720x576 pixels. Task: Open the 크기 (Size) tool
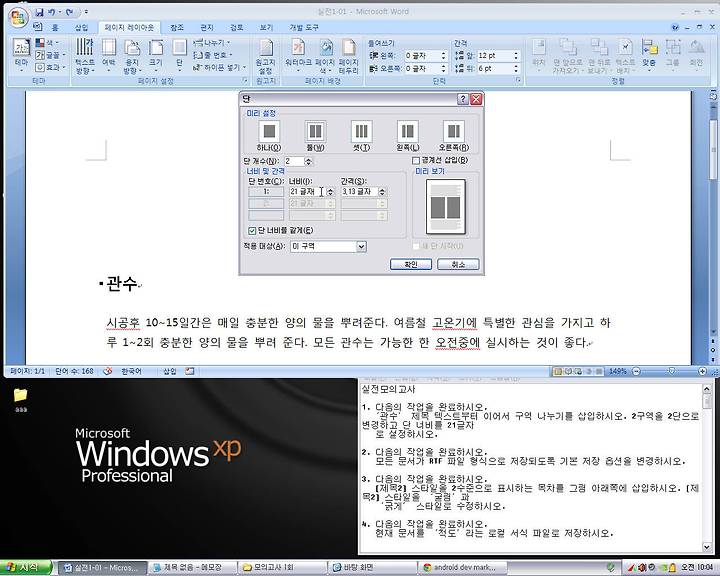coord(156,56)
